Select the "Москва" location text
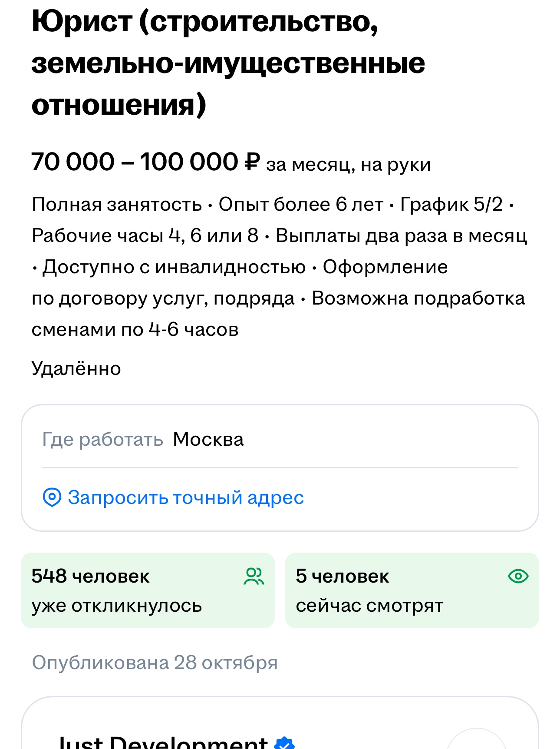 pyautogui.click(x=208, y=440)
